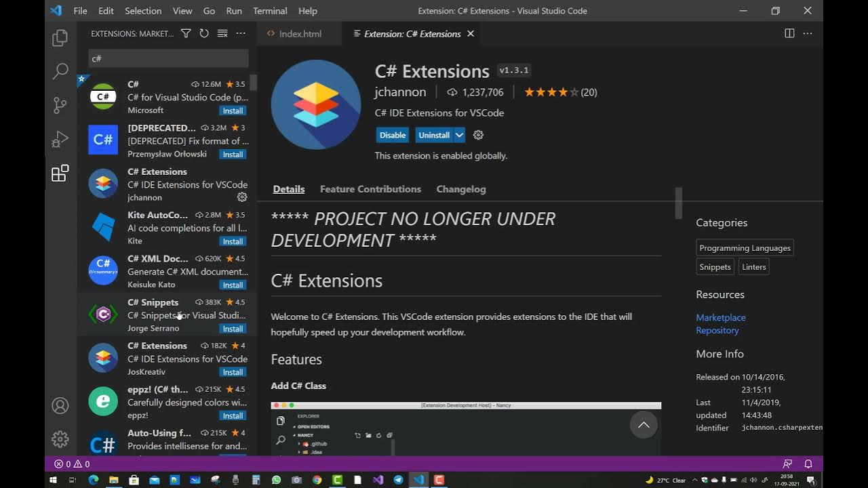
Task: Install the Microsoft C# extension
Action: click(233, 110)
